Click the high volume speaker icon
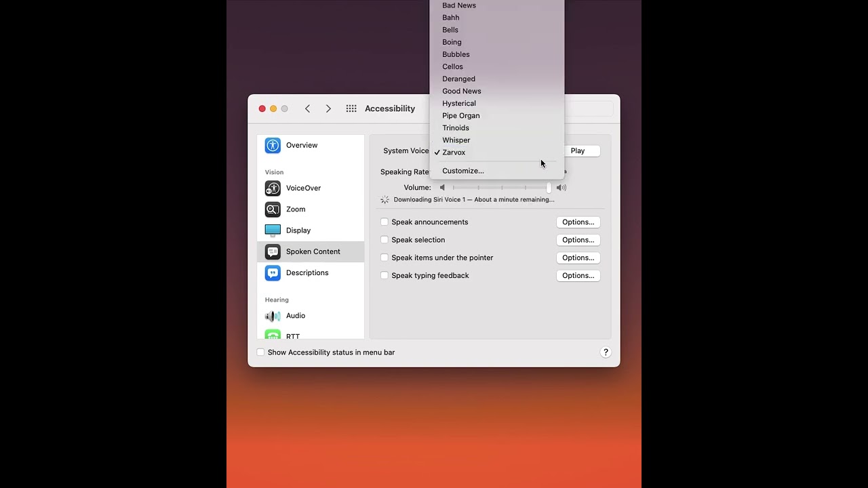 [x=561, y=188]
